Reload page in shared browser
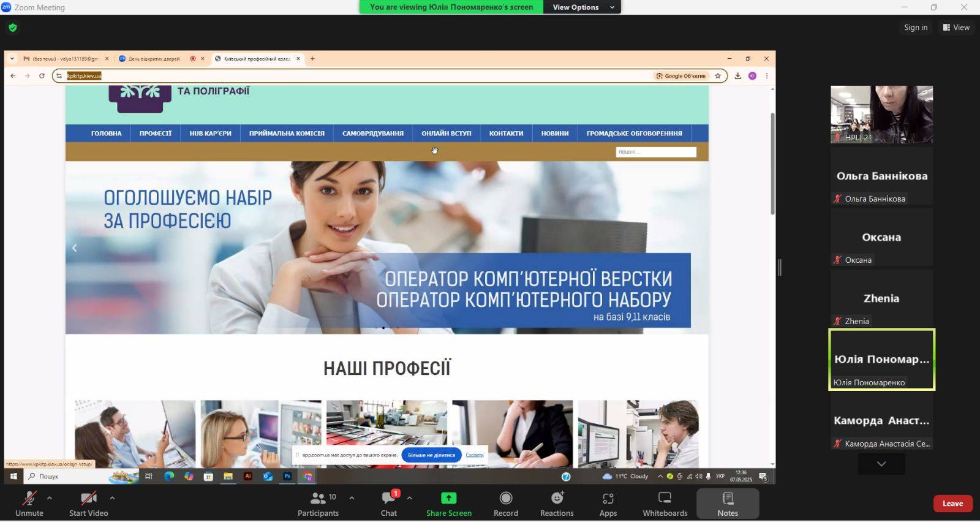 (42, 76)
